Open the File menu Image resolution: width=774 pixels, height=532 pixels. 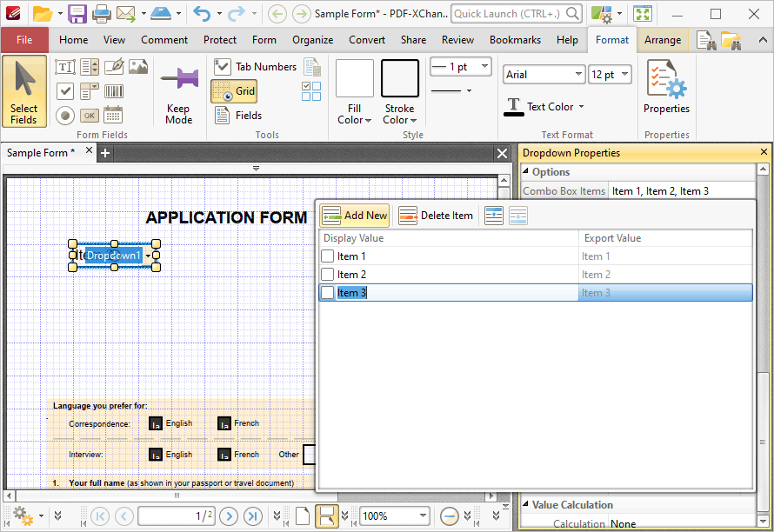(x=24, y=40)
